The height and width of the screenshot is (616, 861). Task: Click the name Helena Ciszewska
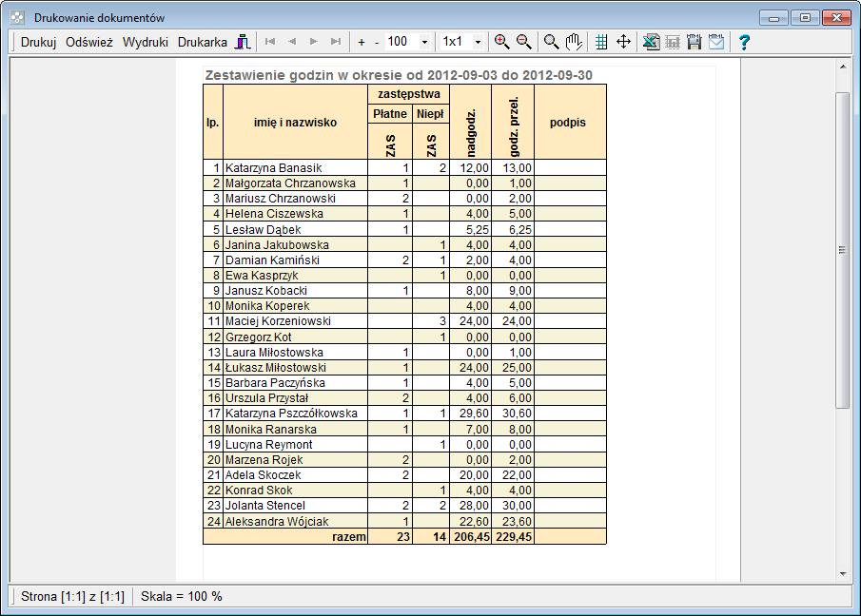[x=275, y=214]
